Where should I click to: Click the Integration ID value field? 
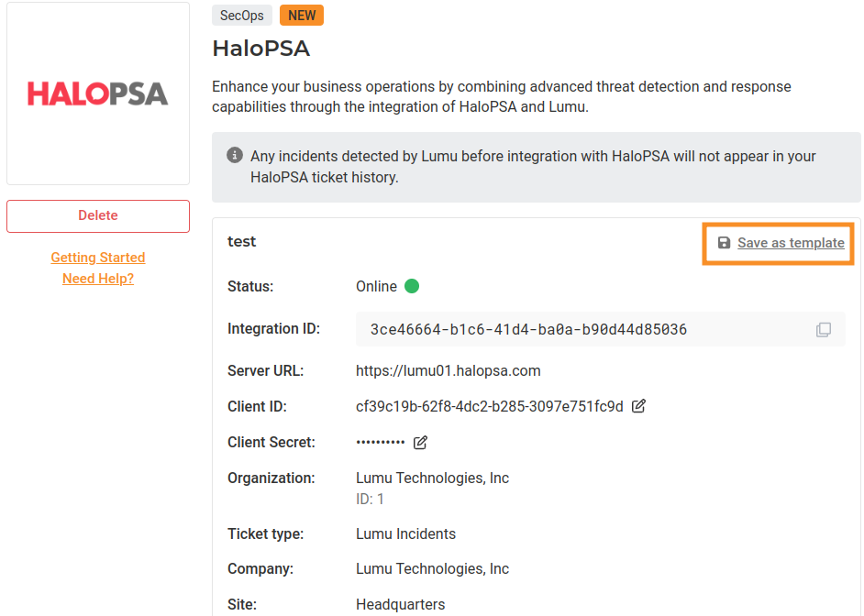[x=528, y=329]
